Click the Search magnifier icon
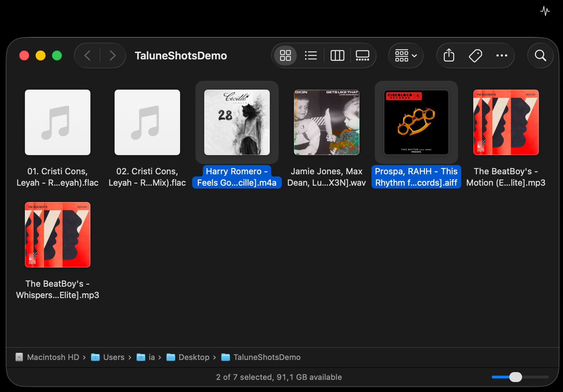The height and width of the screenshot is (392, 563). coord(540,55)
